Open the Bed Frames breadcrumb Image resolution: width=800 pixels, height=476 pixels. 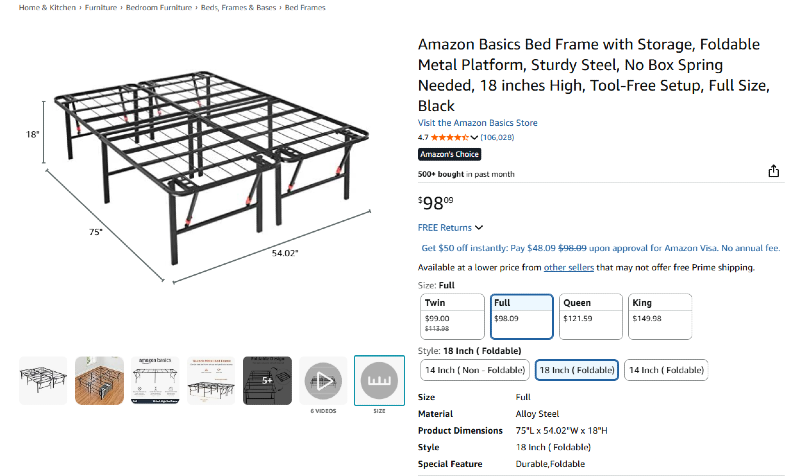coord(307,7)
